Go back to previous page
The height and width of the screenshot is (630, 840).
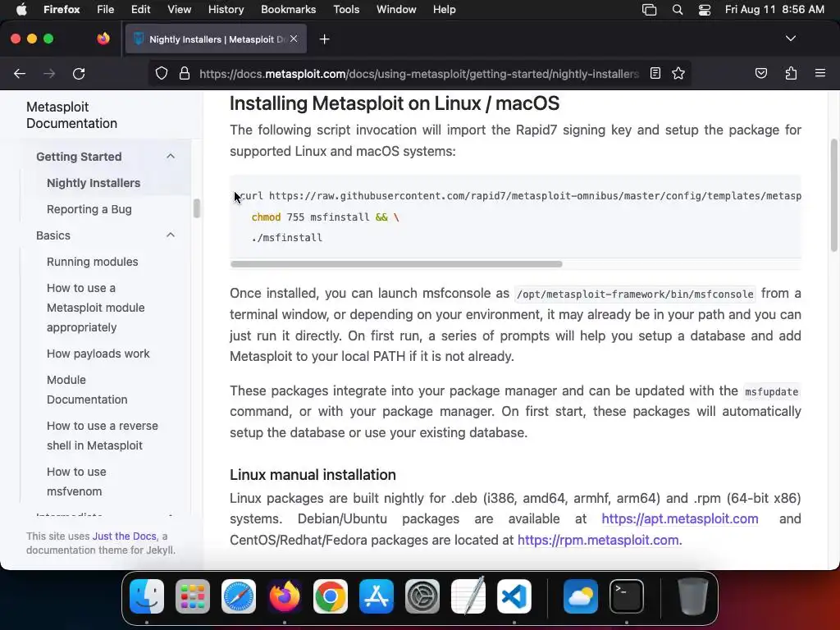click(x=20, y=73)
